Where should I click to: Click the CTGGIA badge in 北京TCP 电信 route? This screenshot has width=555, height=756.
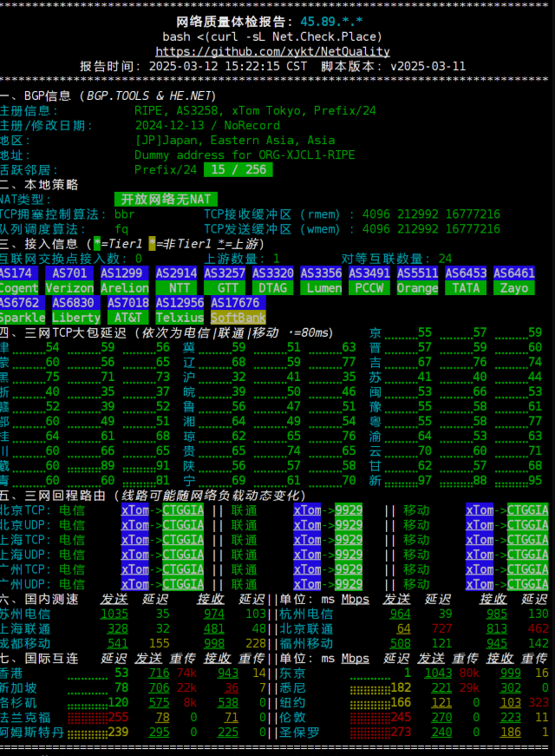(x=183, y=510)
